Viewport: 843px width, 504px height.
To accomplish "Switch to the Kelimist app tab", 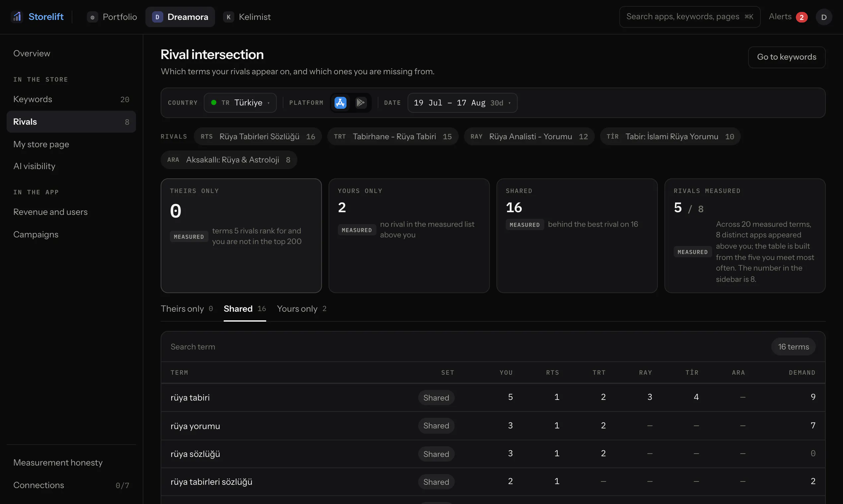I will click(x=247, y=17).
